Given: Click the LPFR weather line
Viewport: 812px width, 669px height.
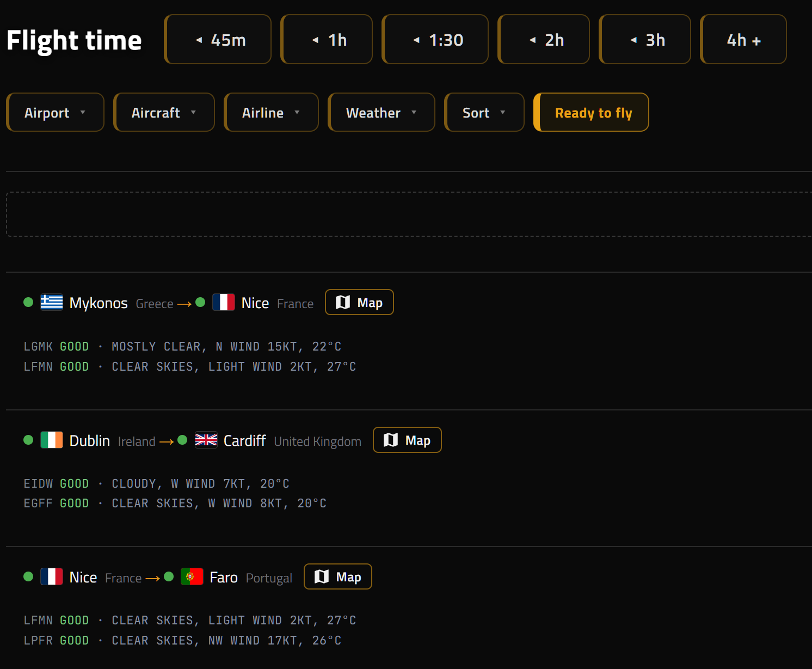Looking at the screenshot, I should click(182, 640).
